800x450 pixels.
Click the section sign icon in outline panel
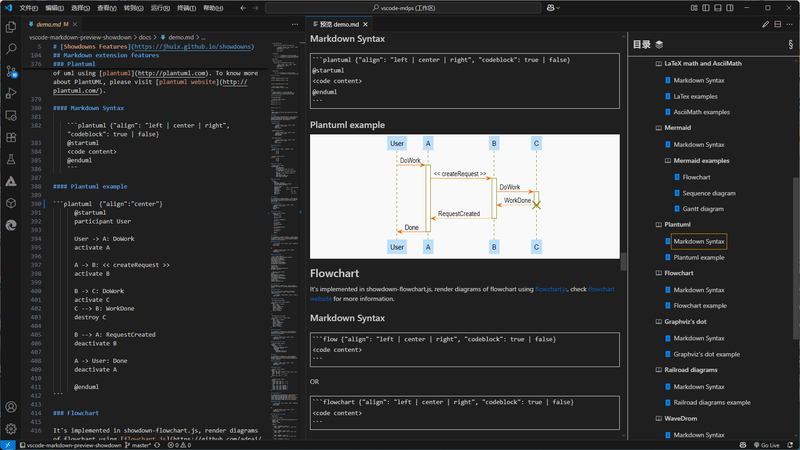[x=790, y=44]
